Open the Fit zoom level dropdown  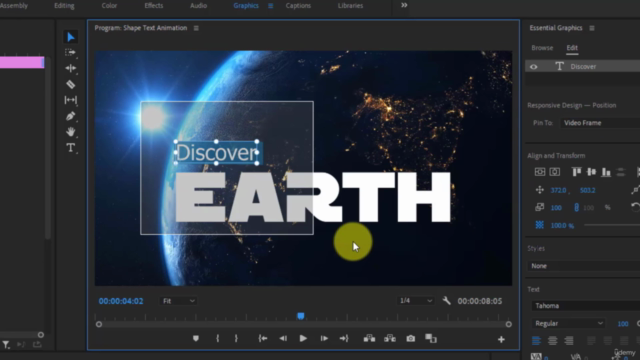(x=178, y=301)
